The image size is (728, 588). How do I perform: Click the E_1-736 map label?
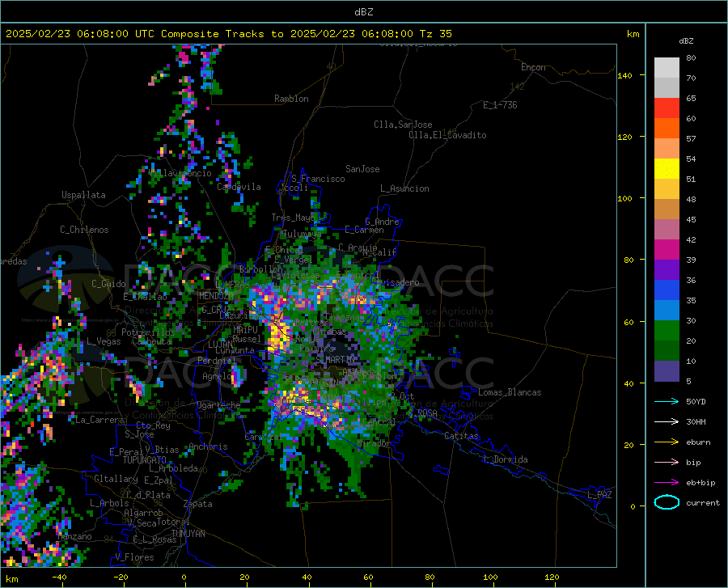pyautogui.click(x=500, y=105)
